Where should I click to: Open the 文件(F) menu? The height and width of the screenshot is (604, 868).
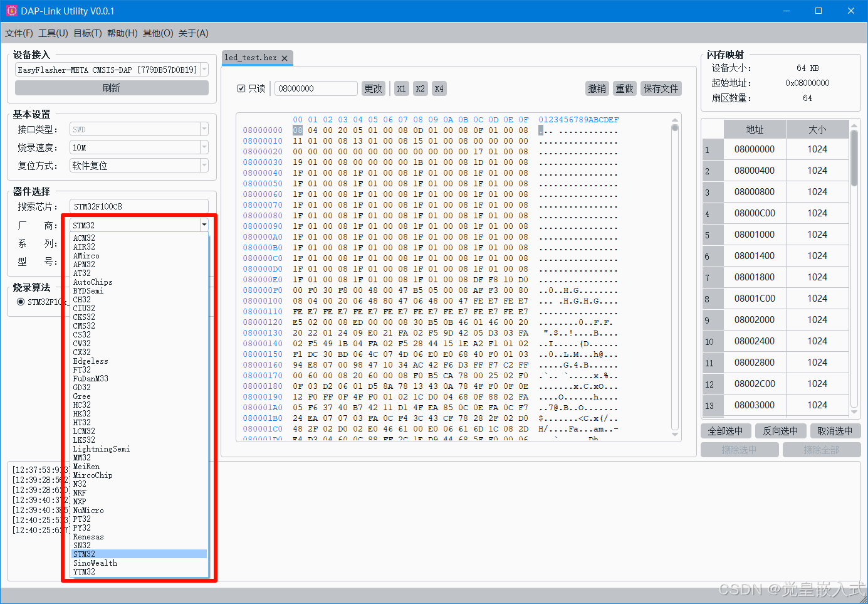pyautogui.click(x=19, y=33)
